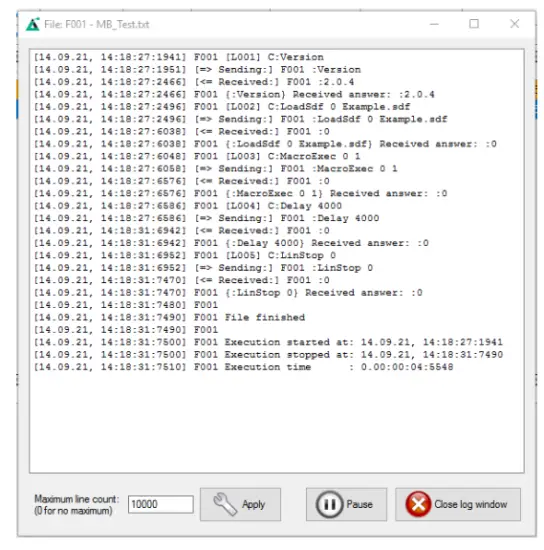
Task: Click line '{:Delay 4000} Received answer: :0'
Action: pyautogui.click(x=231, y=243)
